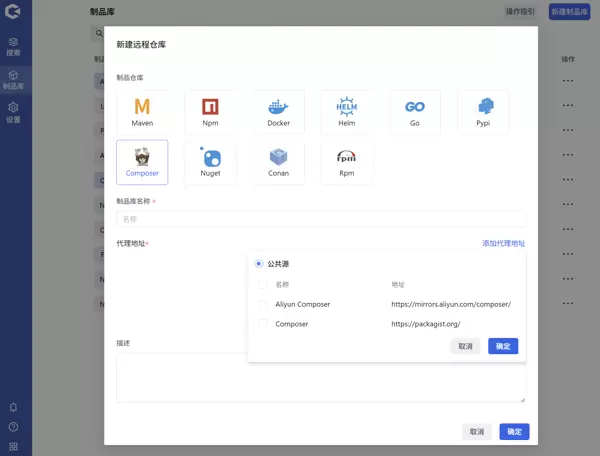Open the 搜索 item in sidebar
Viewport: 600px width, 456px height.
pos(13,46)
